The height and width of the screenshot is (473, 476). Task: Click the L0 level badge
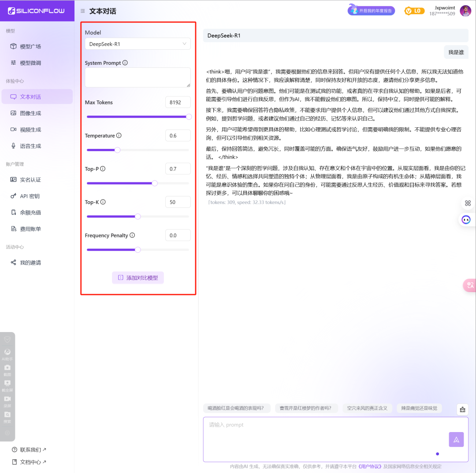tap(414, 11)
